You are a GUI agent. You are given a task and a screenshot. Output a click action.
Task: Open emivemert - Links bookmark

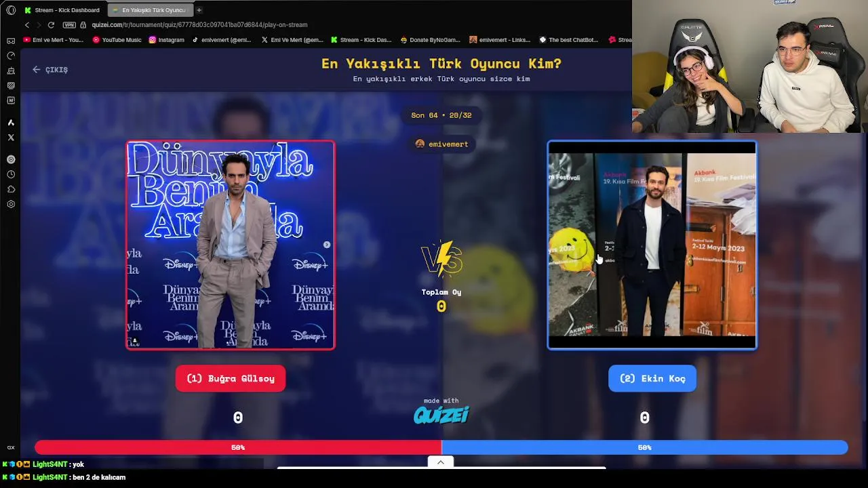point(500,40)
